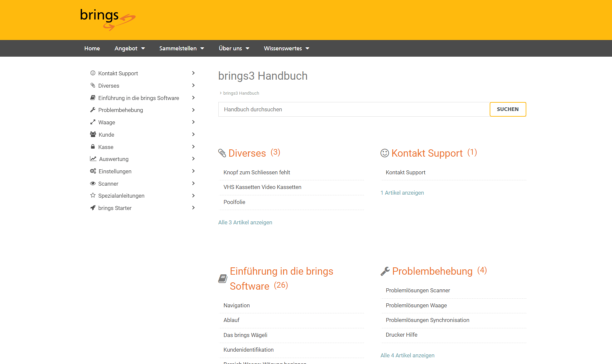
Task: Click the wrench icon next to Problembehebung in sidebar
Action: pyautogui.click(x=93, y=110)
